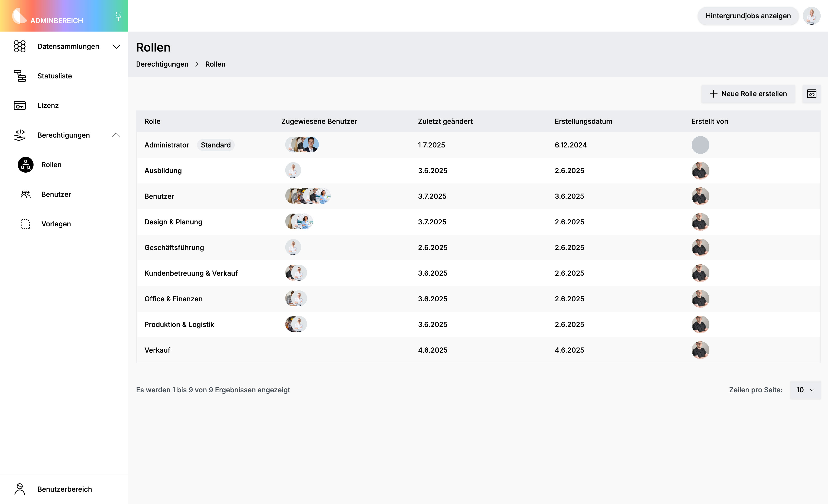Click the Erstellungsdatum column header
The image size is (828, 504).
pyautogui.click(x=583, y=121)
